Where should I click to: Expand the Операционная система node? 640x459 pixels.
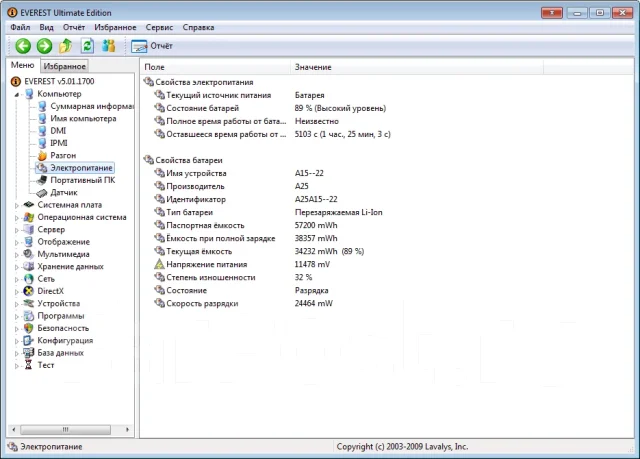17,218
